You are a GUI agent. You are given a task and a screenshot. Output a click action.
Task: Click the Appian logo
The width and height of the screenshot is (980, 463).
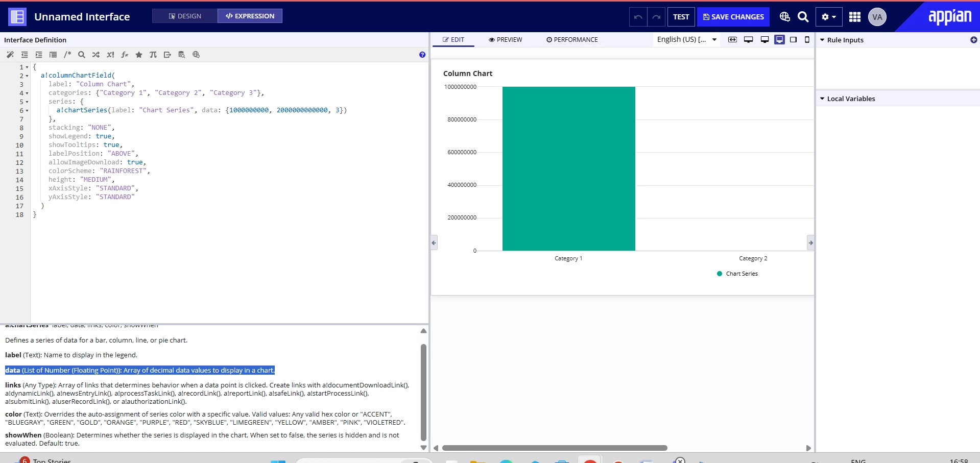(950, 17)
